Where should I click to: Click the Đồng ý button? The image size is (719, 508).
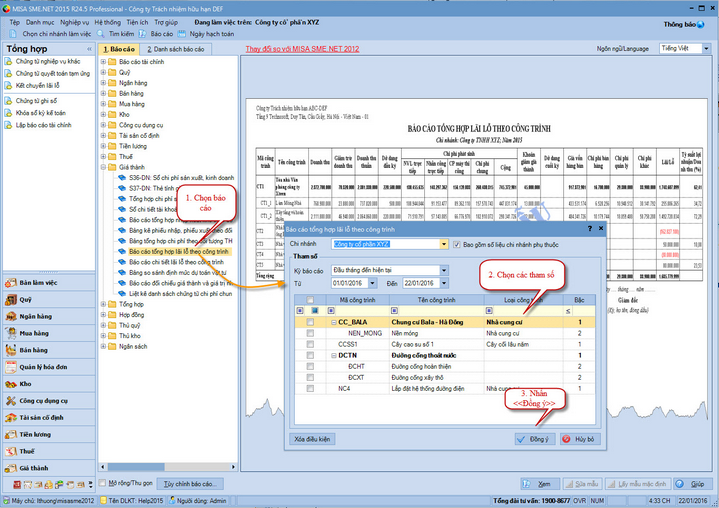(535, 439)
